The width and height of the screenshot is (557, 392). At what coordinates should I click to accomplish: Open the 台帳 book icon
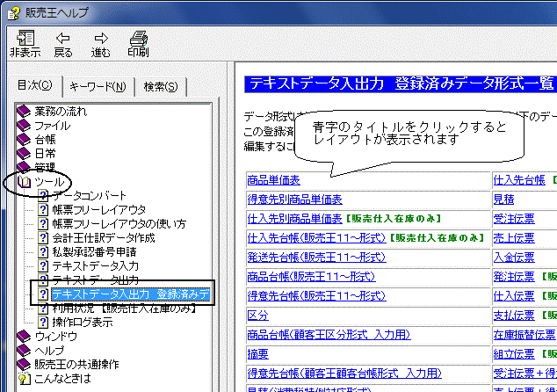click(24, 140)
